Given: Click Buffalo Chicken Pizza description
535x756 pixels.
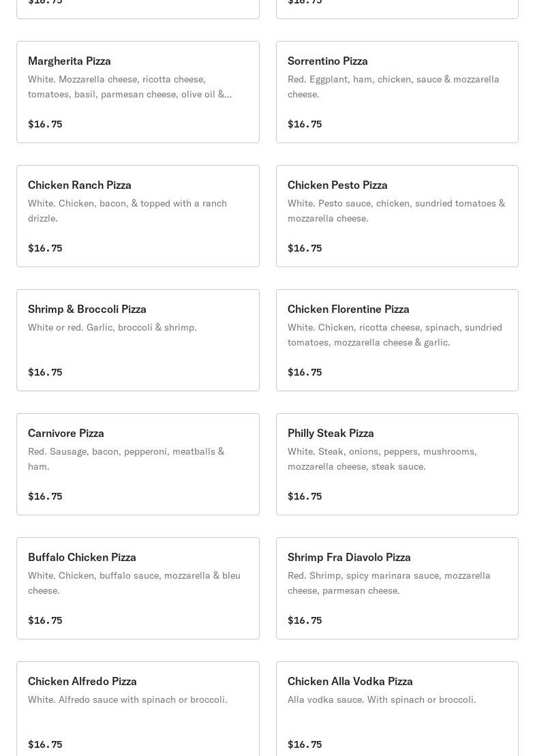Looking at the screenshot, I should click(x=134, y=583).
